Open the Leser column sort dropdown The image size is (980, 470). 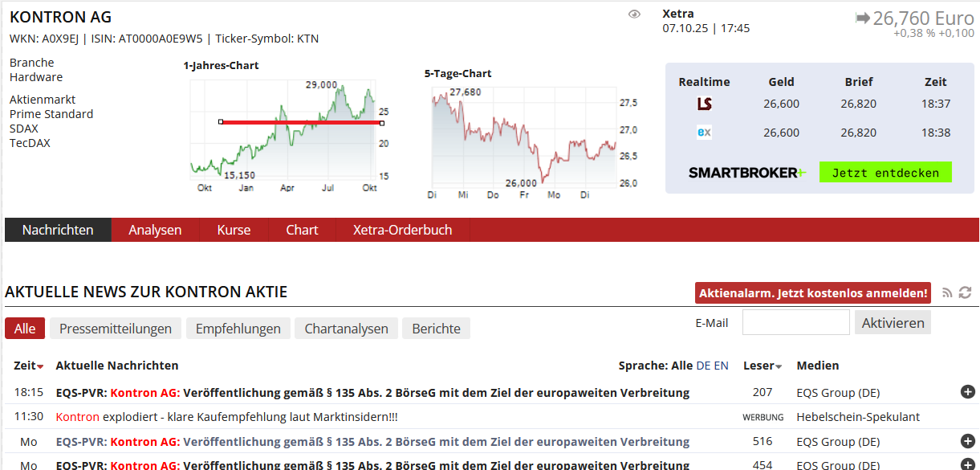point(776,365)
